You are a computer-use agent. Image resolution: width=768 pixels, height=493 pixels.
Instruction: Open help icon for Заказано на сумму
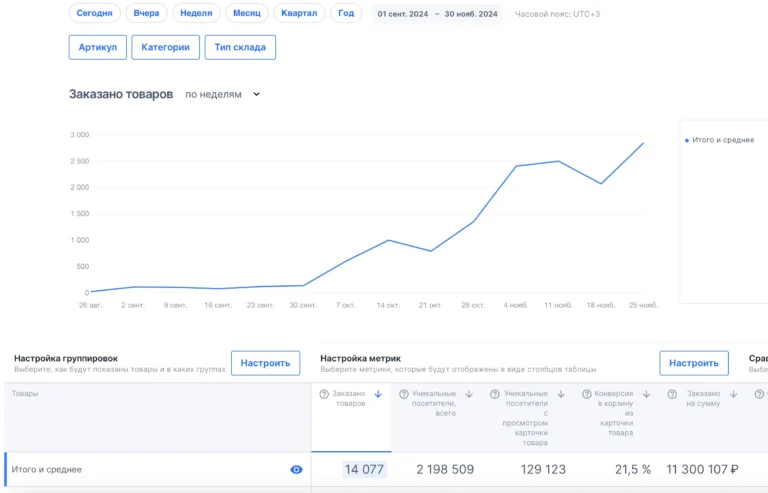[x=673, y=395]
